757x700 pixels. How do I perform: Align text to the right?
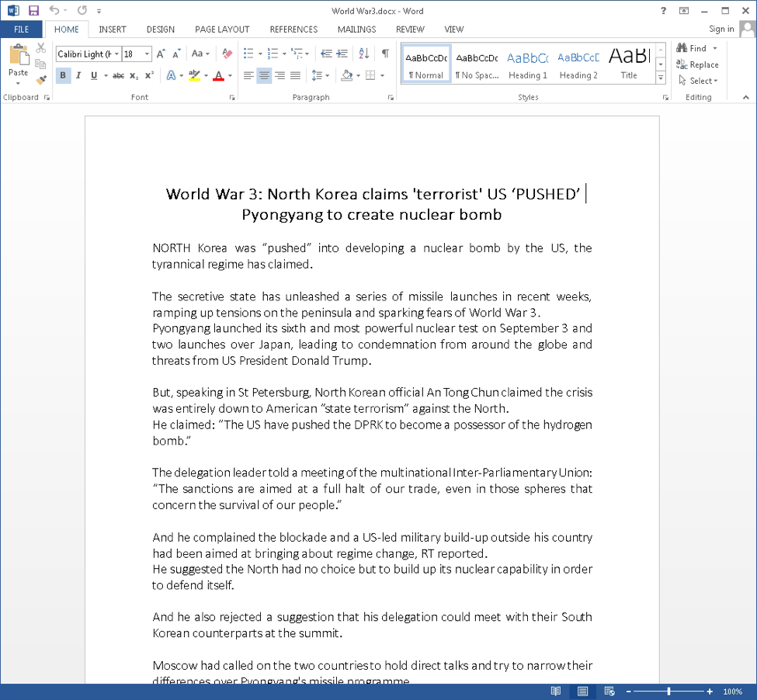click(x=280, y=76)
